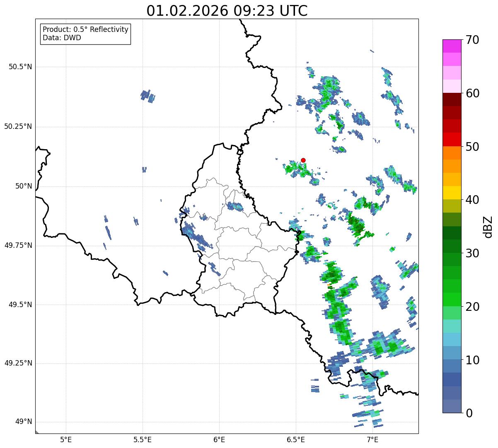The image size is (498, 448).
Task: Click the 'Product: 0.5° Reflectivity' label
Action: click(x=85, y=29)
